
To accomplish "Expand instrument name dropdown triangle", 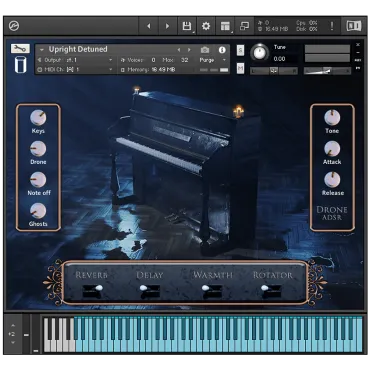I will point(42,50).
